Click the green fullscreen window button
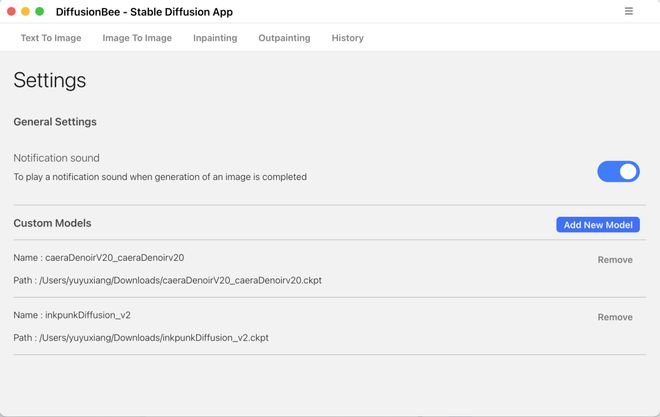The width and height of the screenshot is (660, 417). (40, 11)
